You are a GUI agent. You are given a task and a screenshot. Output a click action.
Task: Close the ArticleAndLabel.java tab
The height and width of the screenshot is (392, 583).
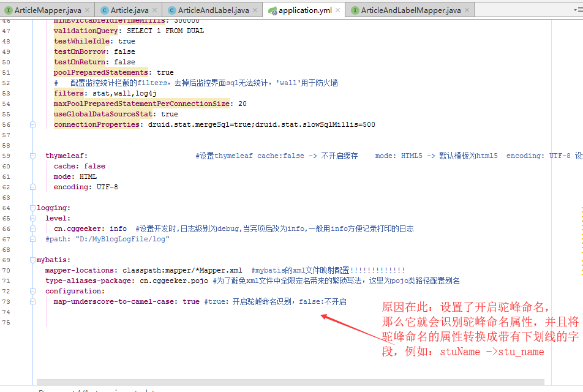[x=255, y=10]
